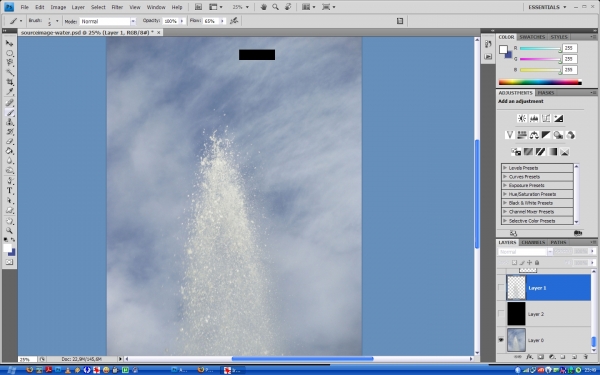Enable the airbrush option icon

click(234, 21)
